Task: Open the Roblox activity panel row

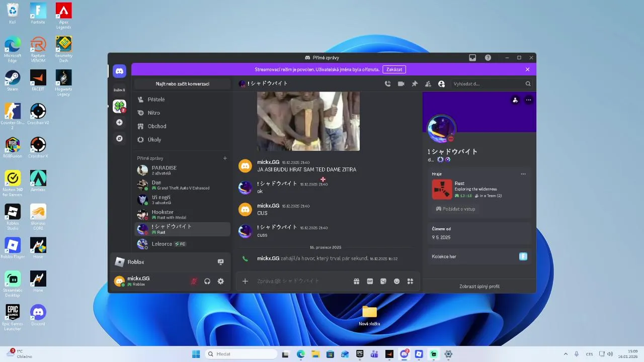Action: click(170, 262)
